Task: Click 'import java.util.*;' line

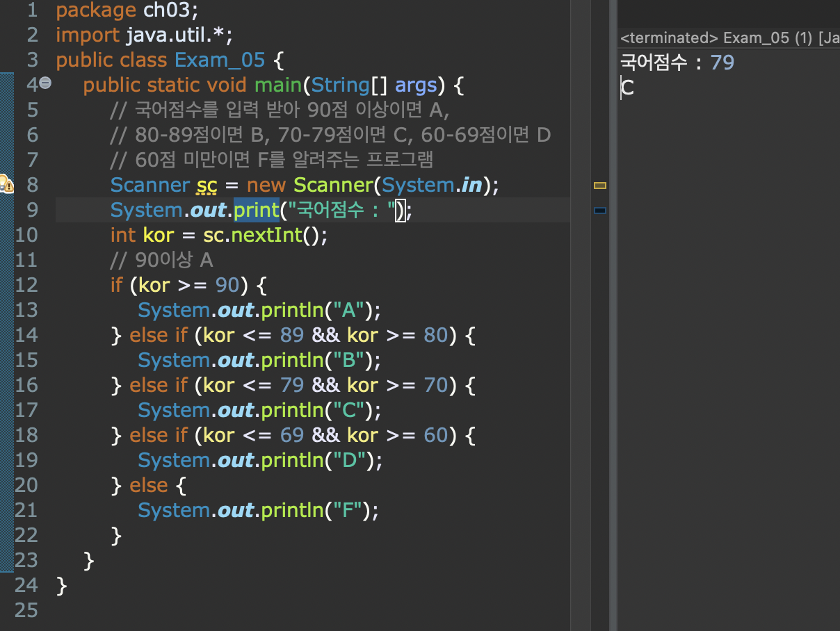Action: (144, 35)
